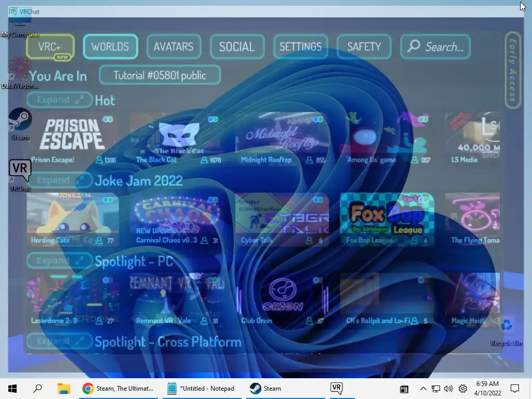532x399 pixels.
Task: Select the Prison Escape! world thumbnail
Action: click(73, 138)
